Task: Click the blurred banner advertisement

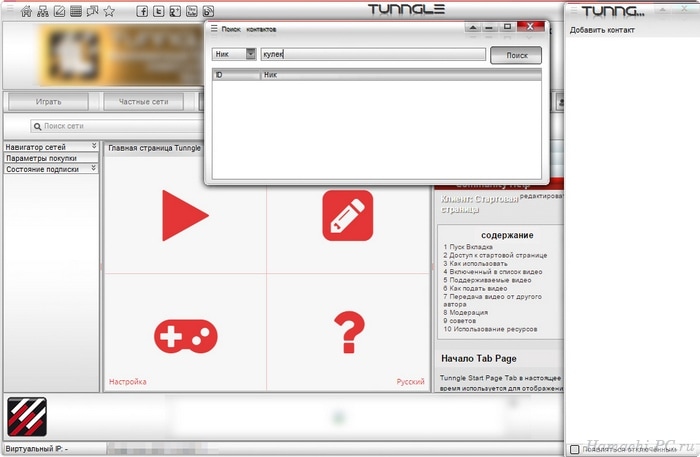Action: [x=121, y=55]
